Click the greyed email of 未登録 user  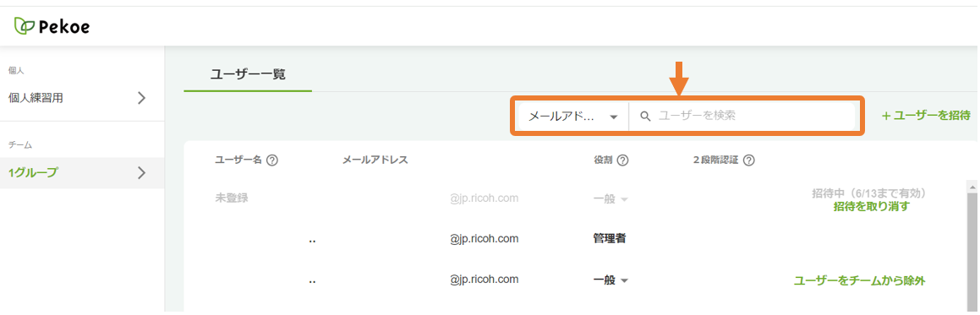click(x=485, y=199)
